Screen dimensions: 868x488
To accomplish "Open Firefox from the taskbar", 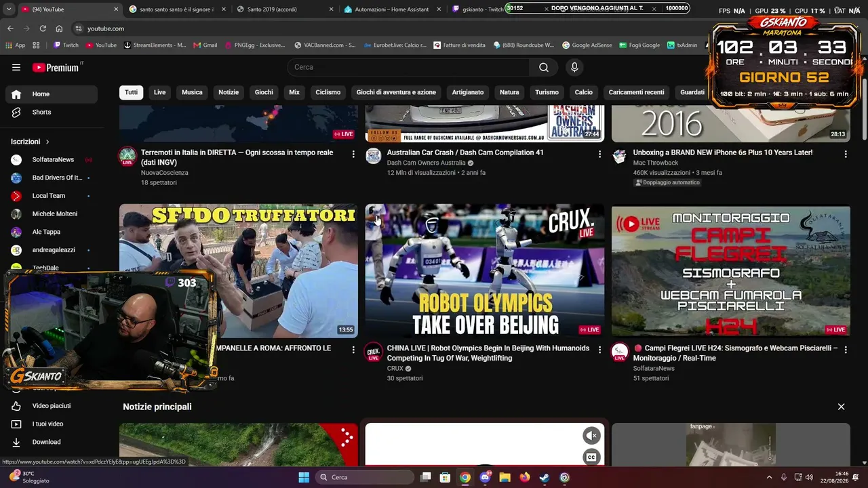I will (525, 477).
